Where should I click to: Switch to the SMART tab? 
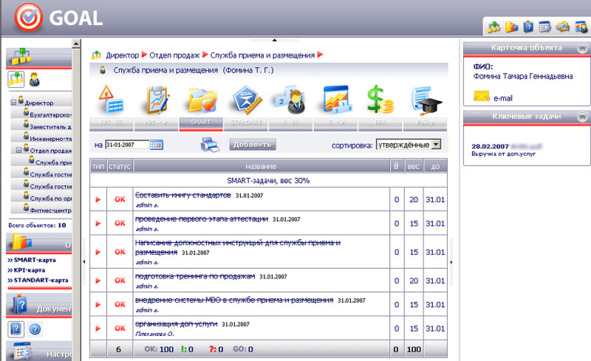[201, 124]
